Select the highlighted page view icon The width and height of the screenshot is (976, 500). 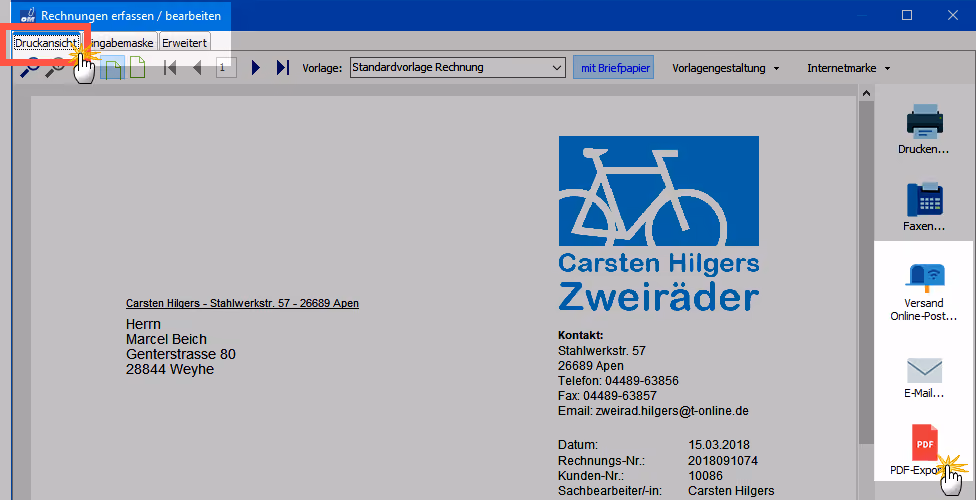113,67
